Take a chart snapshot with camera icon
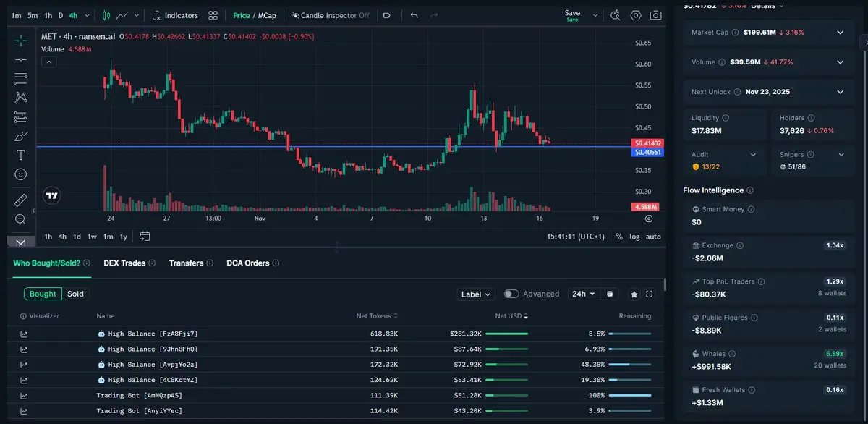The height and width of the screenshot is (424, 868). tap(655, 15)
